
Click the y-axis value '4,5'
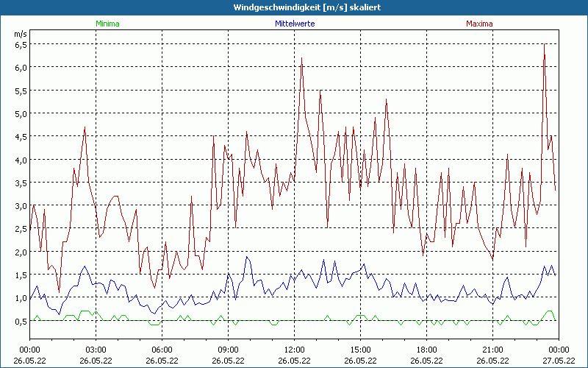21,137
